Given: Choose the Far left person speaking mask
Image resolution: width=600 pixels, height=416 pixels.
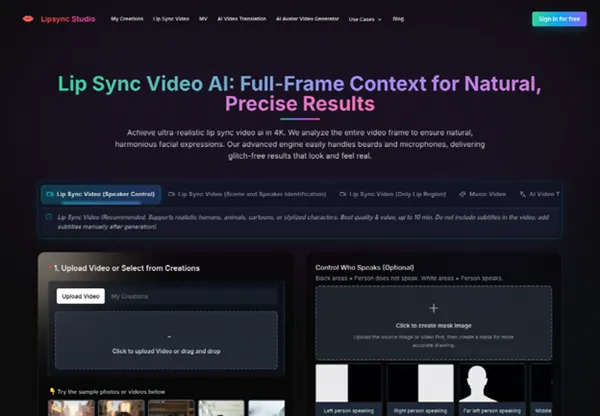Looking at the screenshot, I should point(492,390).
